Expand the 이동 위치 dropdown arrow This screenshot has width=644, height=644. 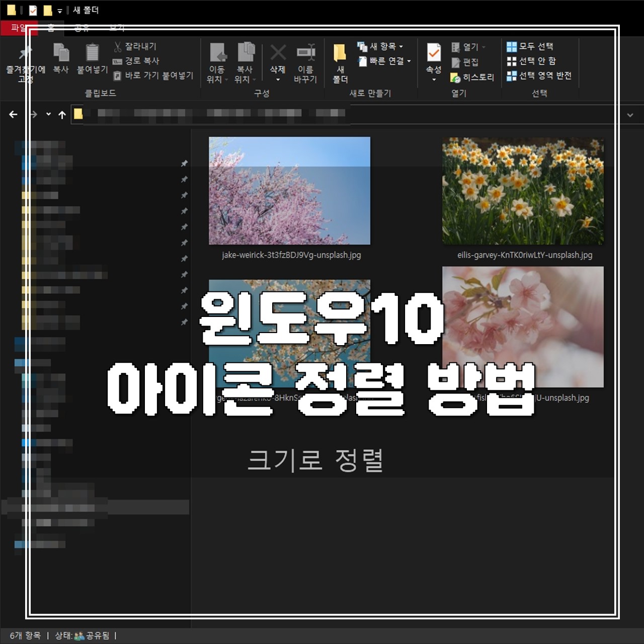tap(227, 79)
